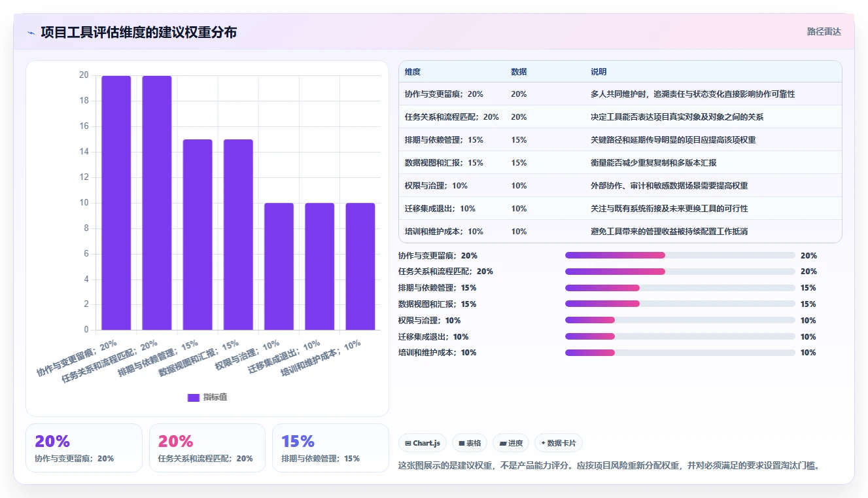Open the 排期与依赖管理 15% stat card

pos(330,448)
